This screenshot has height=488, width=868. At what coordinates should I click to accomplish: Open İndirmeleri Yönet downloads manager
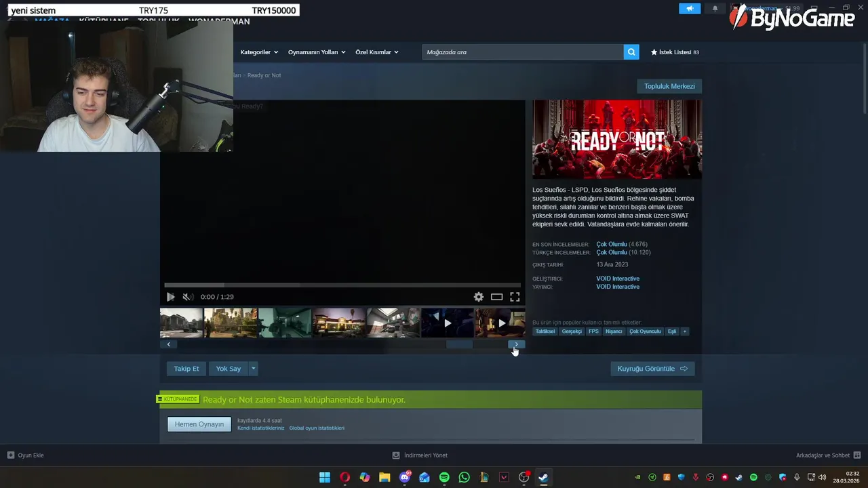420,455
